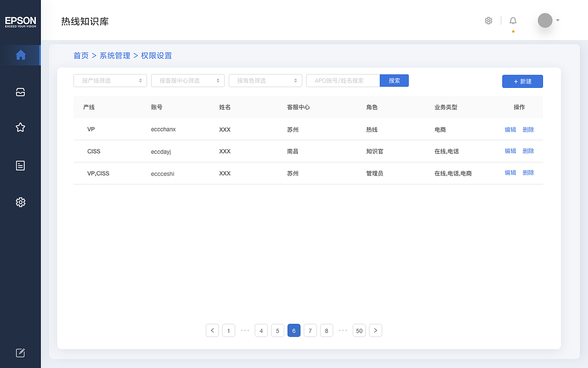The height and width of the screenshot is (368, 588).
Task: Open the inbox icon in the left sidebar
Action: click(x=20, y=92)
